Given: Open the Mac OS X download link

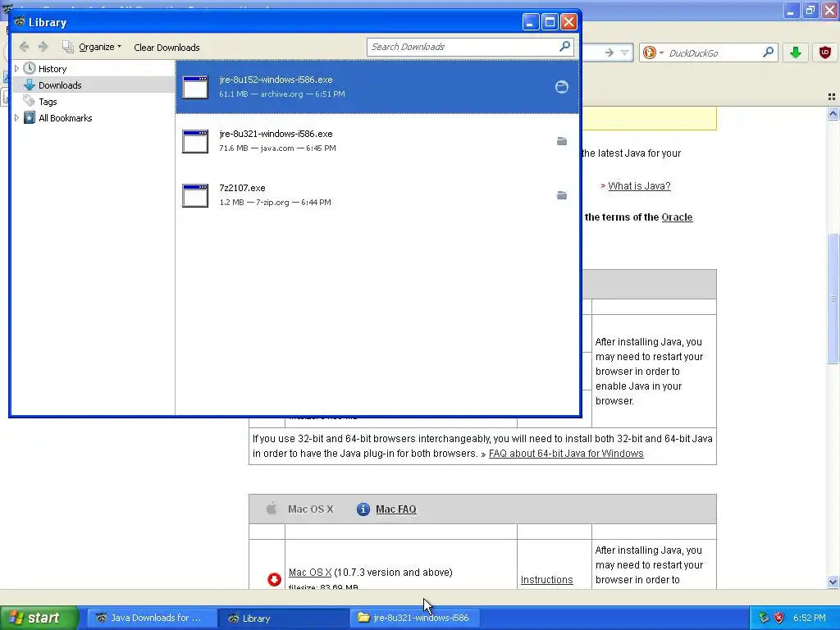Looking at the screenshot, I should click(309, 572).
